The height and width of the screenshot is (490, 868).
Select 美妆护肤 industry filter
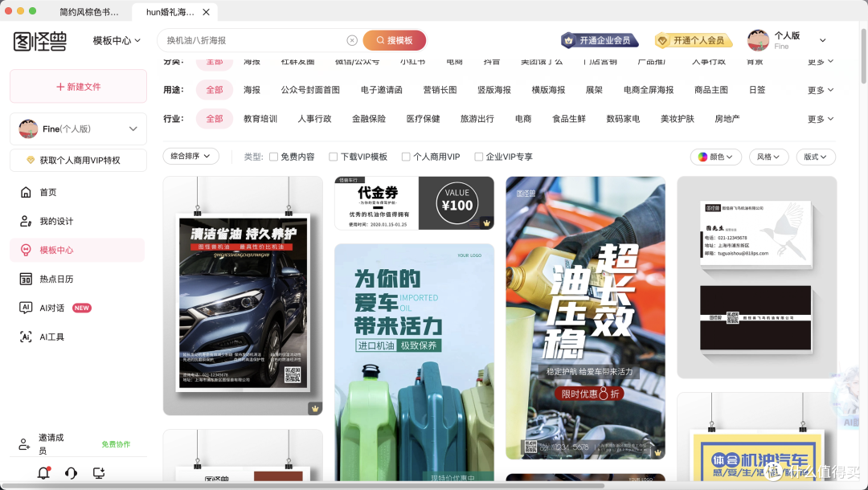coord(677,119)
